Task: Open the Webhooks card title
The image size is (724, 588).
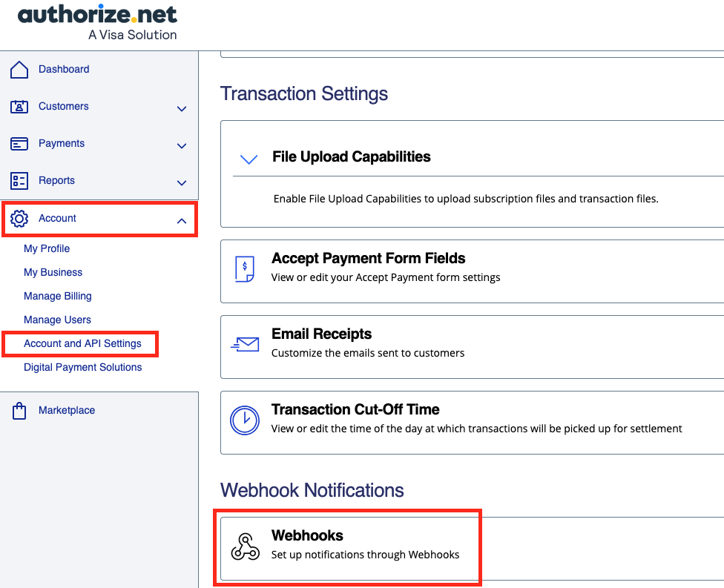Action: click(307, 535)
